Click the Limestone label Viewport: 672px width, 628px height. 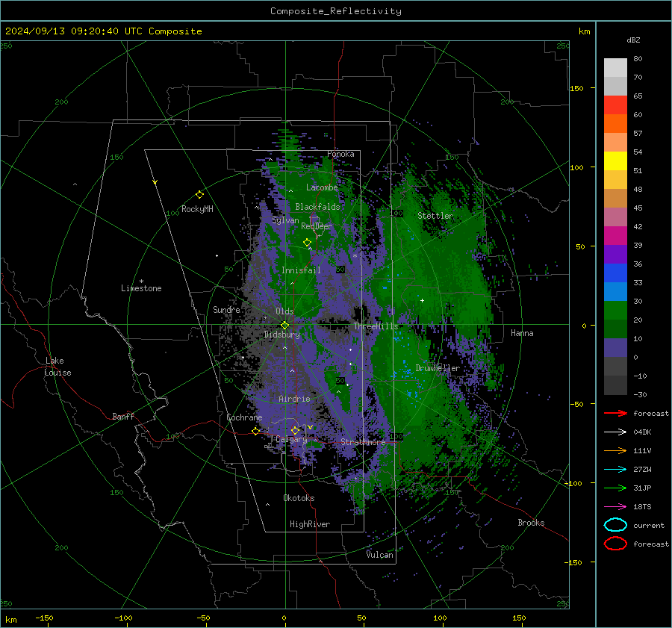pyautogui.click(x=141, y=288)
